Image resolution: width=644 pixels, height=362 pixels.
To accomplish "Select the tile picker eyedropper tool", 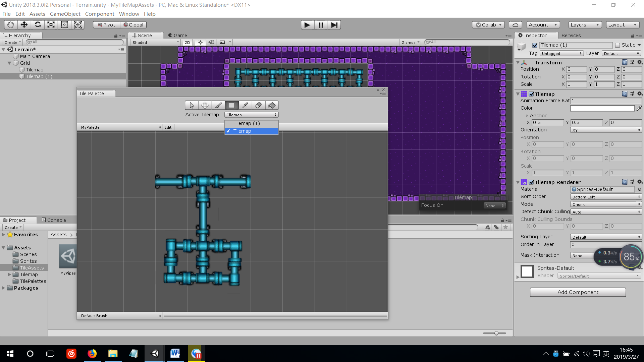I will pyautogui.click(x=245, y=105).
